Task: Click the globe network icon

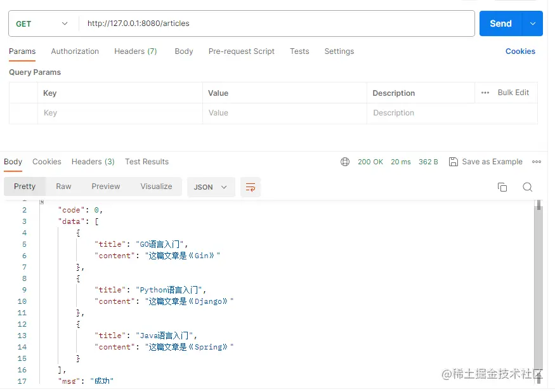Action: 345,162
